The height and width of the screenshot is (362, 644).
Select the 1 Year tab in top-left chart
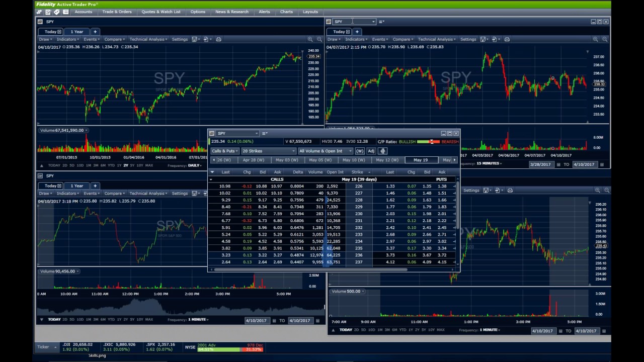(x=77, y=32)
